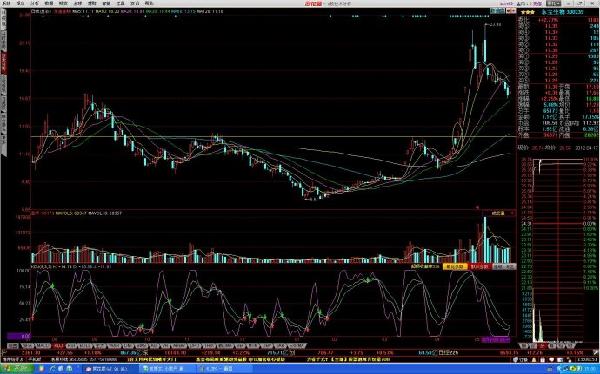The width and height of the screenshot is (600, 374).
Task: Click the red icon beside the chart header button
Action: click(x=511, y=11)
